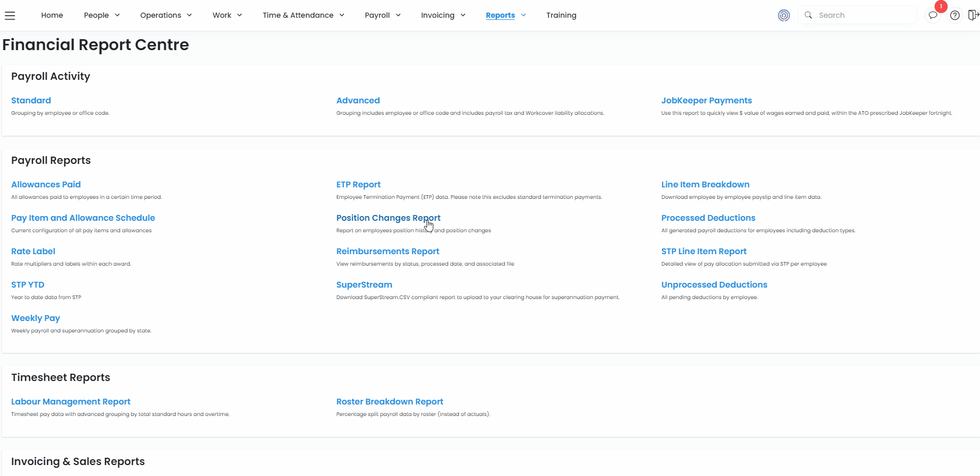
Task: Expand the People dropdown menu
Action: click(102, 15)
